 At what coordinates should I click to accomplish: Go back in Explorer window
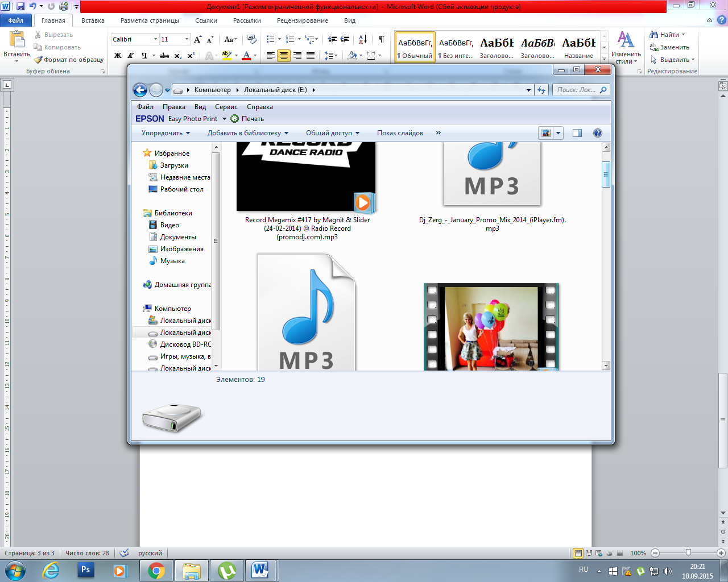click(140, 90)
